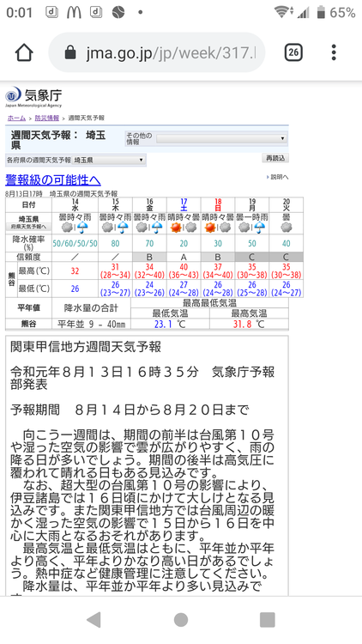Click the cloud-rain weather icon for 19 月

click(252, 228)
